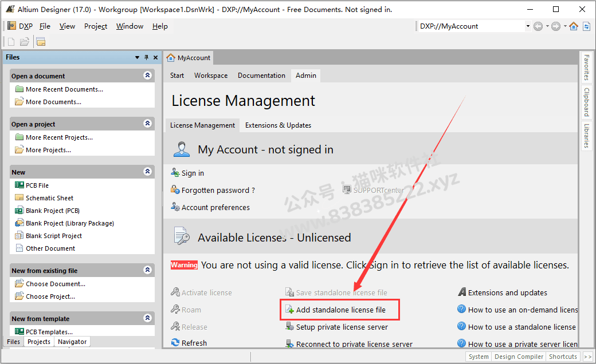Open the Favorites side panel
Viewport: 596px width, 364px height.
[586, 68]
